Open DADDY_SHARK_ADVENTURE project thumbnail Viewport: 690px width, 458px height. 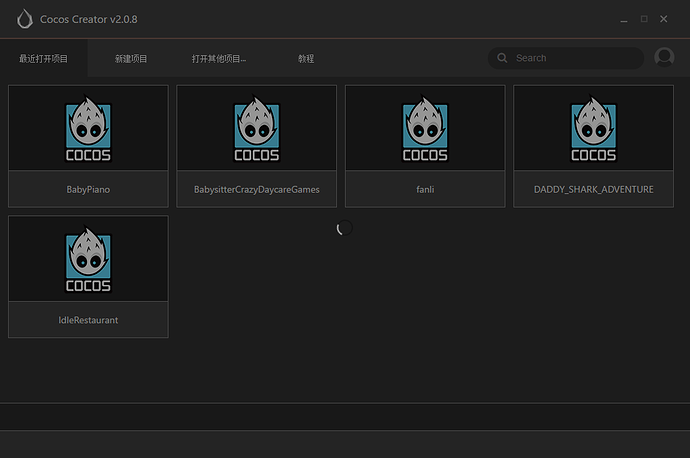coord(594,128)
